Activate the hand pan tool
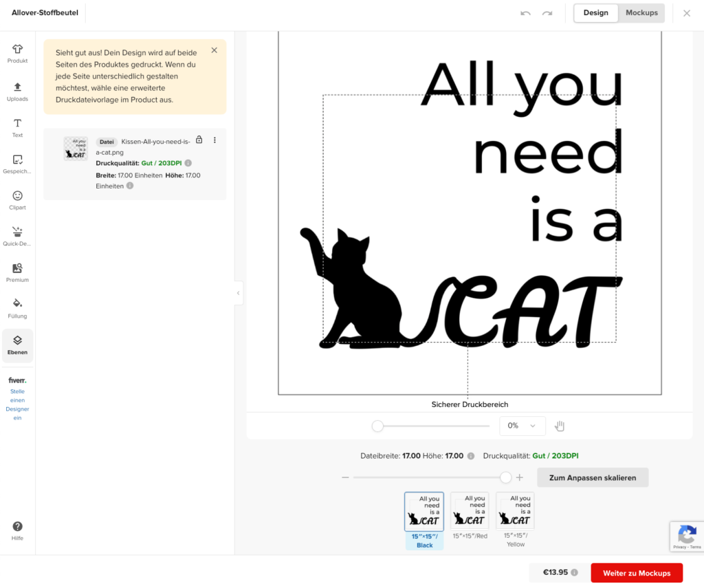Screen dimensions: 704x588 click(x=560, y=426)
